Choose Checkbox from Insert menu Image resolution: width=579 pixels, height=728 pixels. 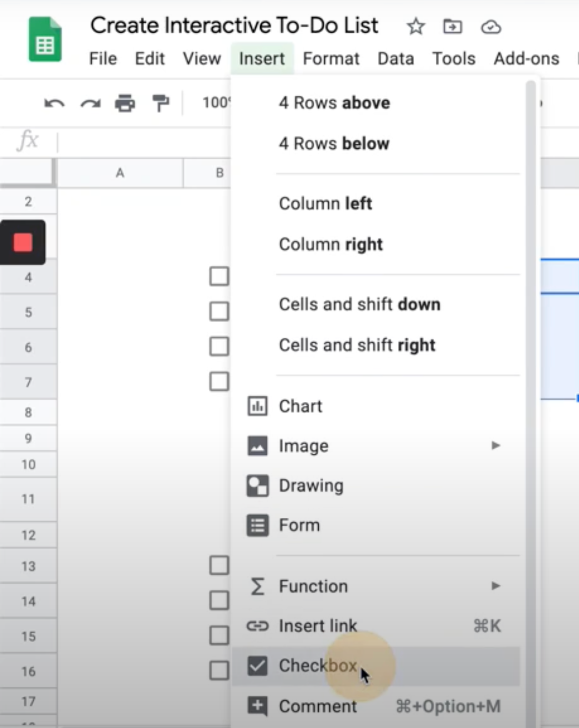[376, 666]
